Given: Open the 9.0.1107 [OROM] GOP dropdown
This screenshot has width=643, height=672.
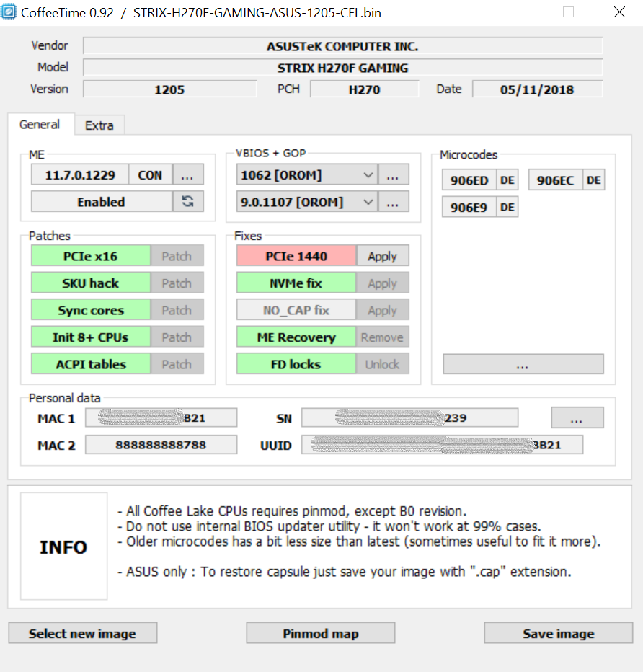Looking at the screenshot, I should [306, 201].
